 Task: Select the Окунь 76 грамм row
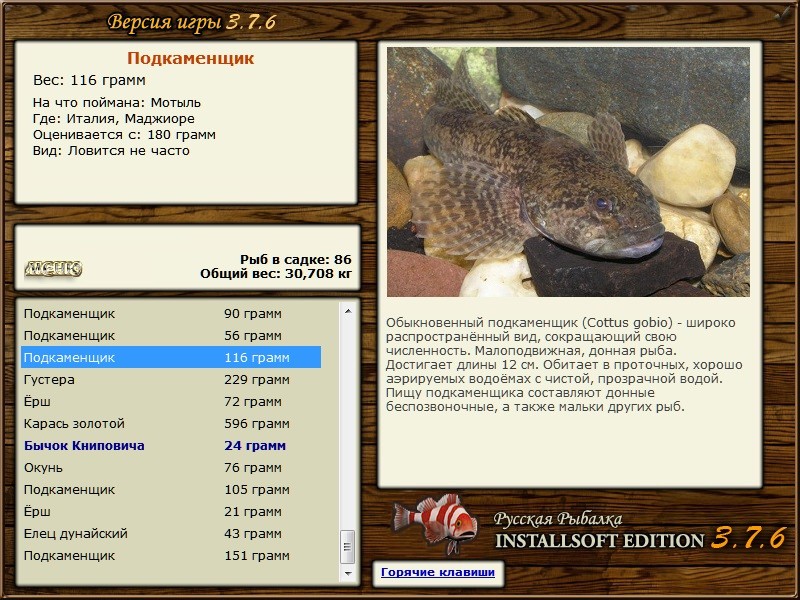[171, 467]
